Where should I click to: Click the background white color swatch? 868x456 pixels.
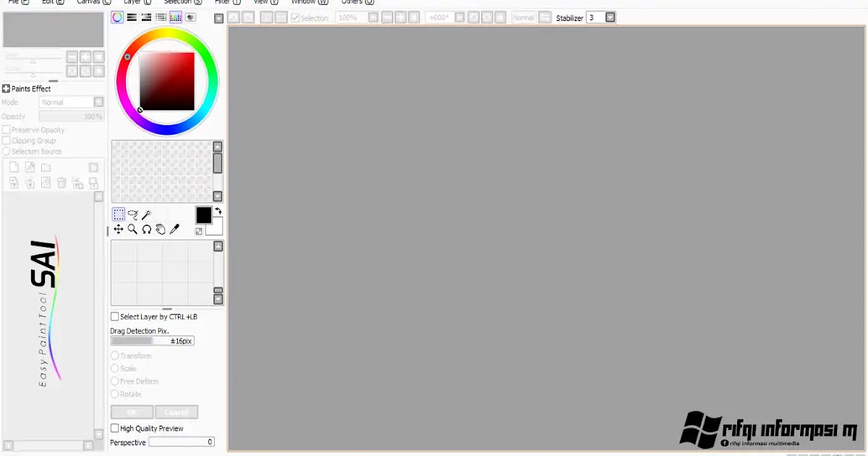tap(216, 227)
